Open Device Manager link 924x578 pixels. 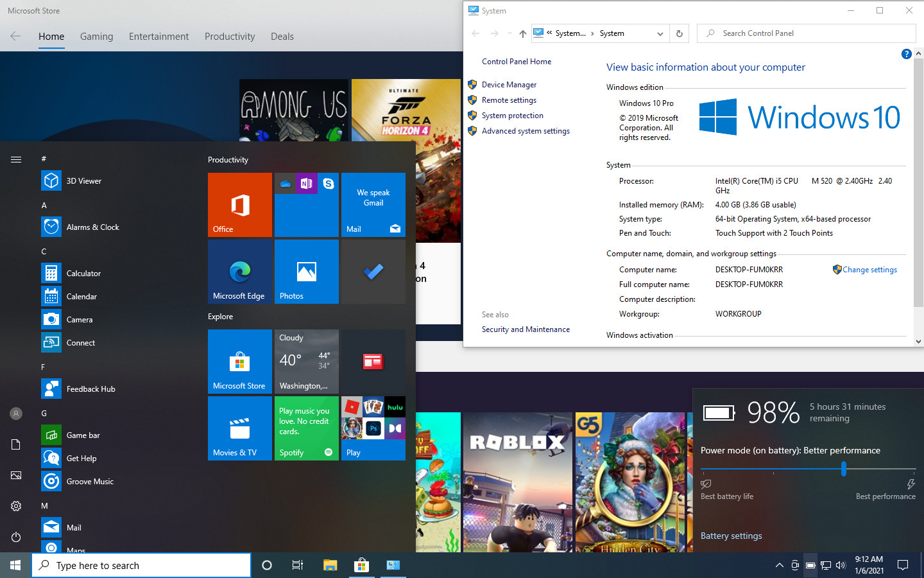509,85
